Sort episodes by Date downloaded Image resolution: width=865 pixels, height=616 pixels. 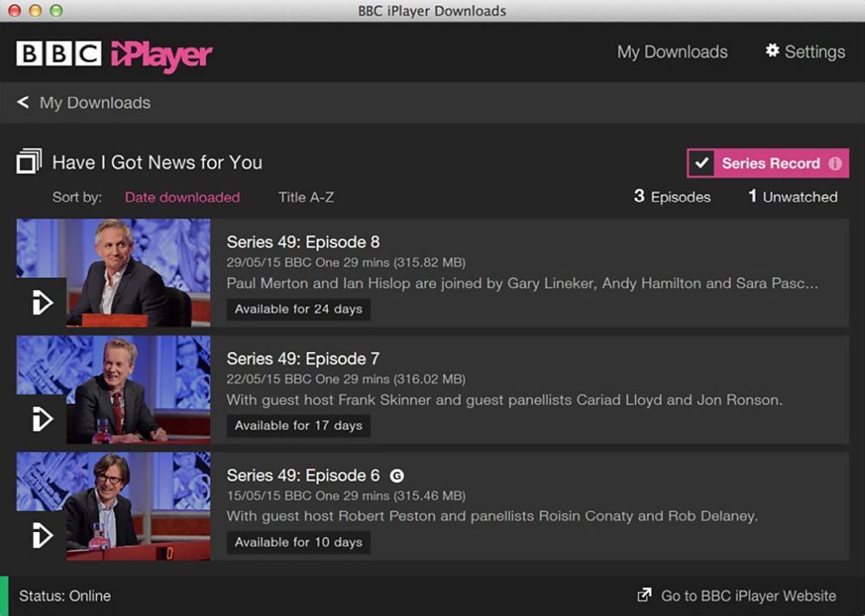pyautogui.click(x=182, y=196)
